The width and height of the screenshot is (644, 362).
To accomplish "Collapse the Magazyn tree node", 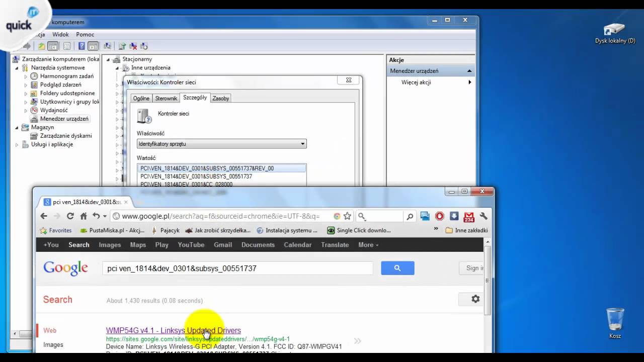I will tap(17, 128).
